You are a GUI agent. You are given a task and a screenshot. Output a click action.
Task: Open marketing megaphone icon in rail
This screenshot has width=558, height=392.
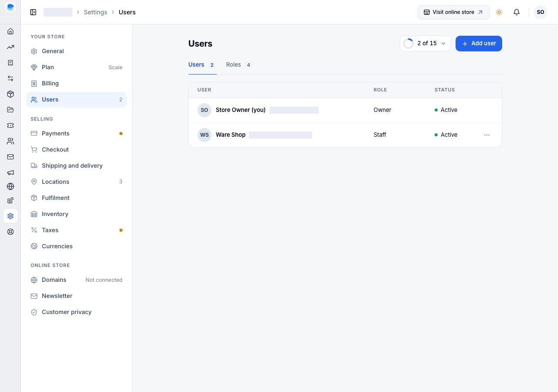point(10,172)
